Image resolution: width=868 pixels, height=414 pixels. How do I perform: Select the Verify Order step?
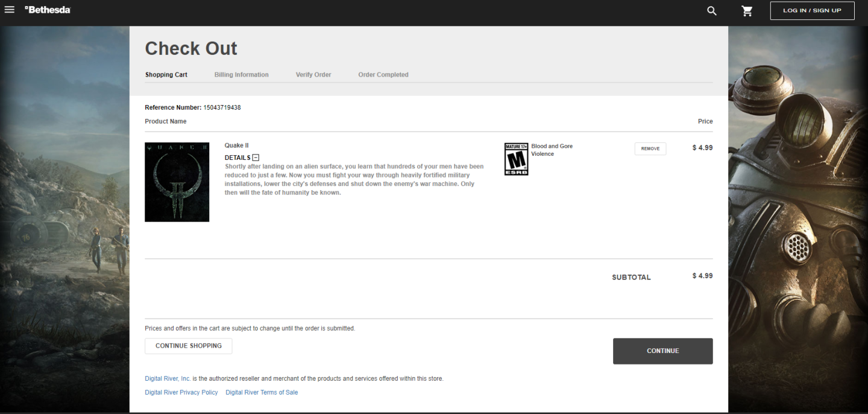313,75
